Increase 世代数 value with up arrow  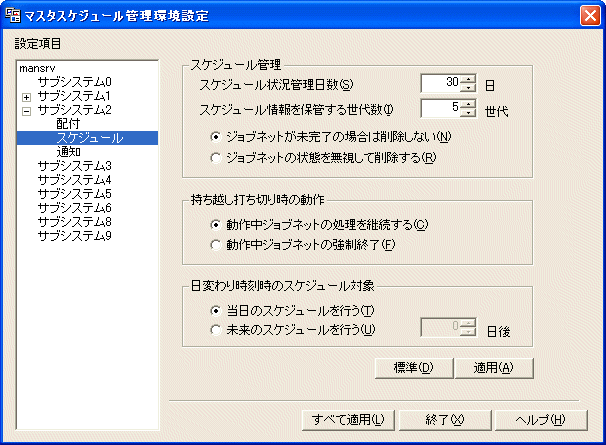(468, 104)
